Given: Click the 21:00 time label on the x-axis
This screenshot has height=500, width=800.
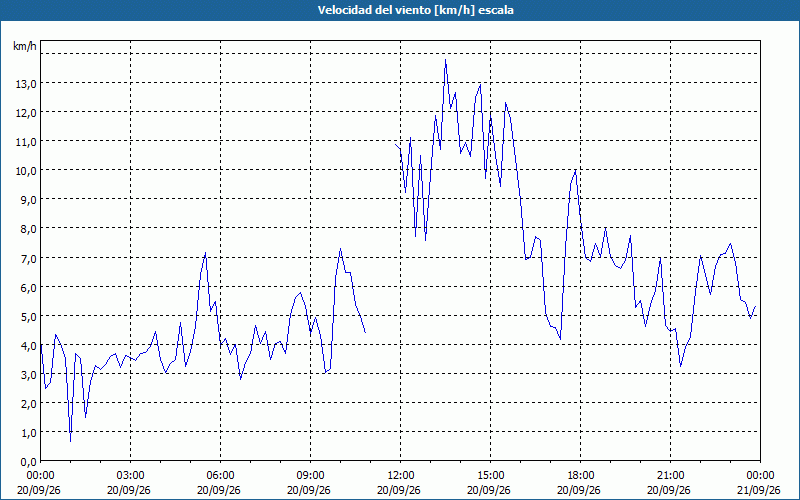Looking at the screenshot, I should point(670,476).
